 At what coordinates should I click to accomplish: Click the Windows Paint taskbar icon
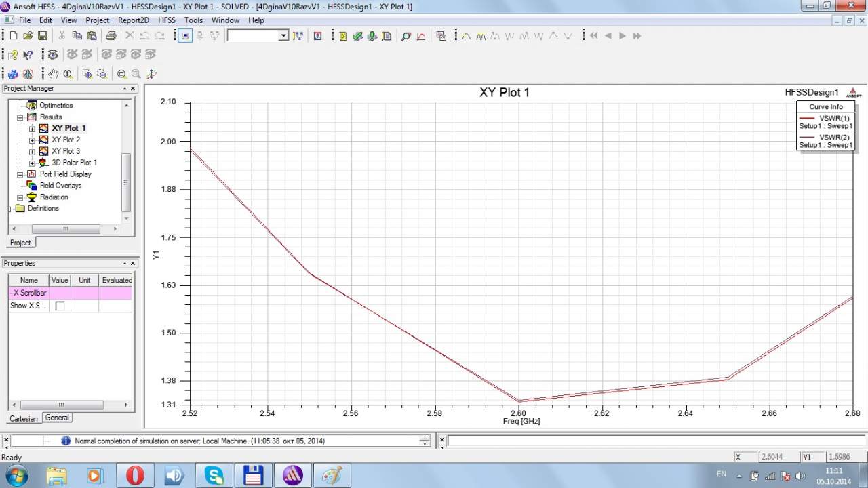(x=332, y=476)
